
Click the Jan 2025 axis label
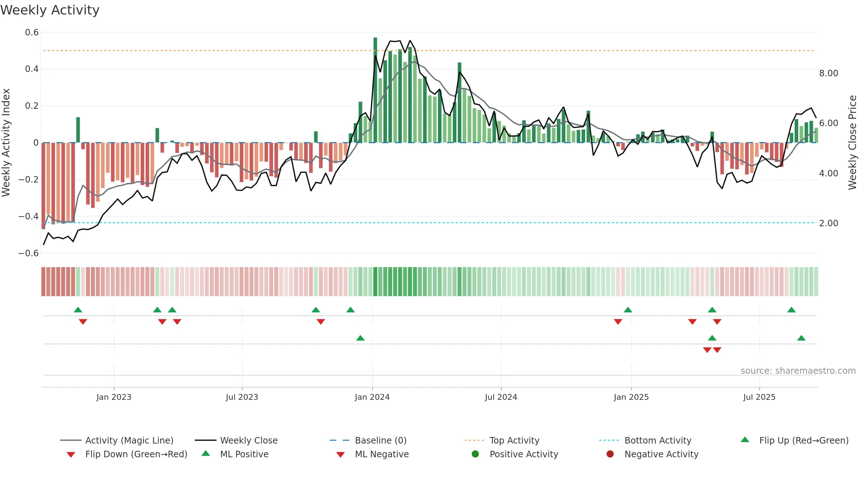[631, 397]
